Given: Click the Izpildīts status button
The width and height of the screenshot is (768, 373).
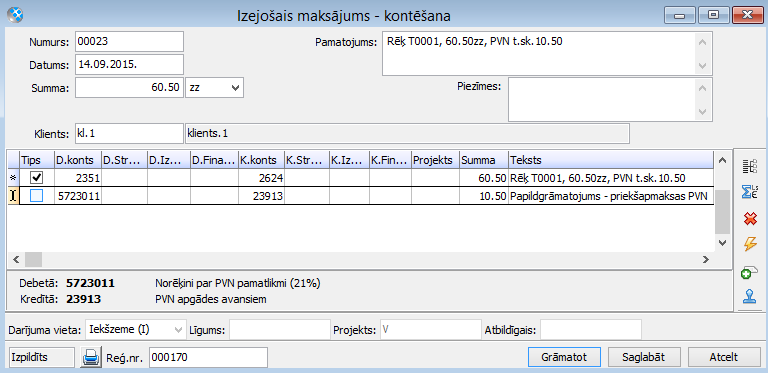Looking at the screenshot, I should (x=42, y=357).
